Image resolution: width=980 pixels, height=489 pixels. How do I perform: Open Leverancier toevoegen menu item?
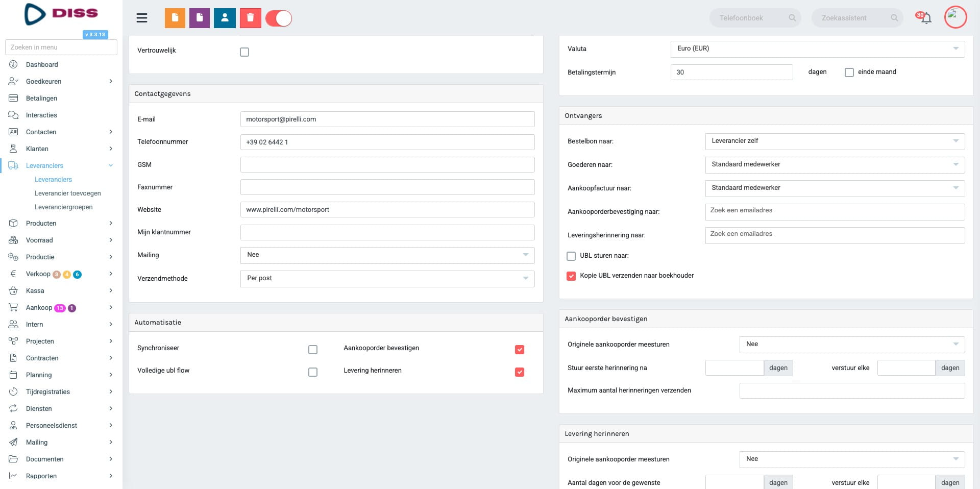pos(68,193)
